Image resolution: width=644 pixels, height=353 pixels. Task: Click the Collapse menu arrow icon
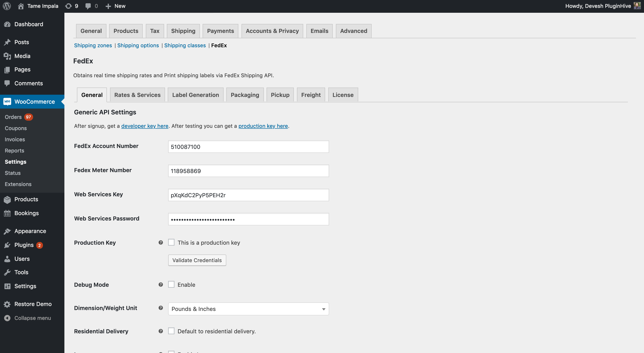[7, 318]
